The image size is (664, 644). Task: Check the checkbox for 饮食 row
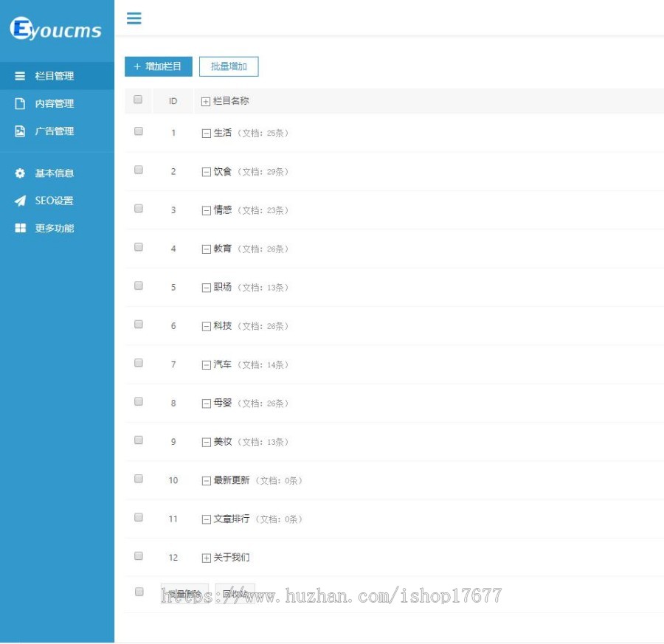click(x=139, y=170)
